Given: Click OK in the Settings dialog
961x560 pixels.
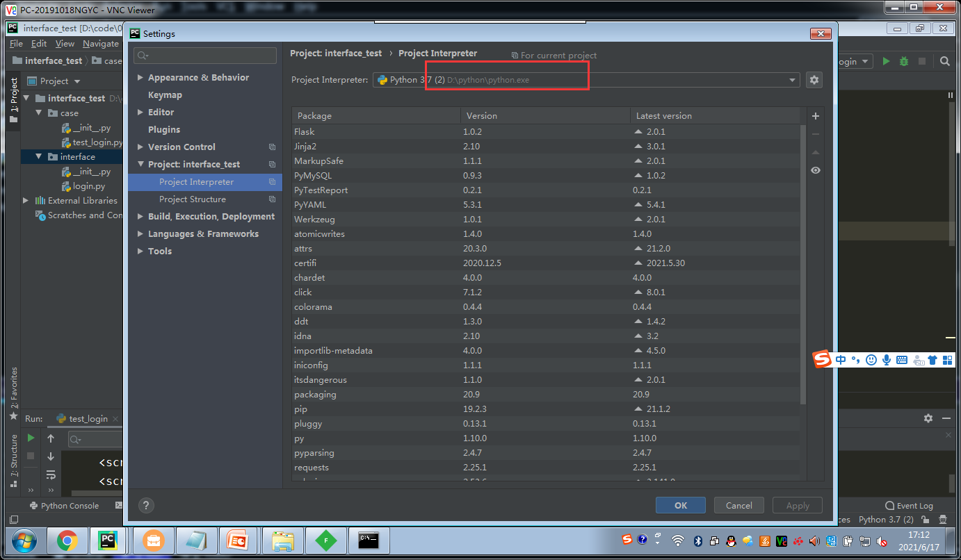Looking at the screenshot, I should click(681, 506).
